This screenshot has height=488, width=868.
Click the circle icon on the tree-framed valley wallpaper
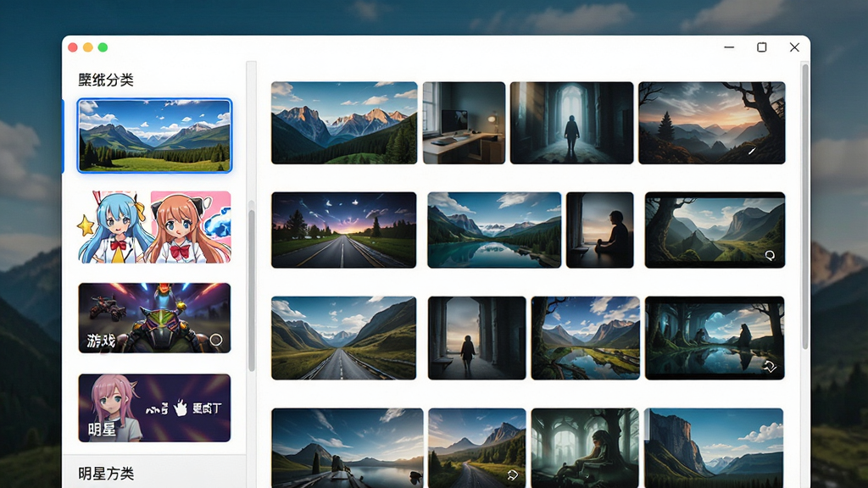770,255
